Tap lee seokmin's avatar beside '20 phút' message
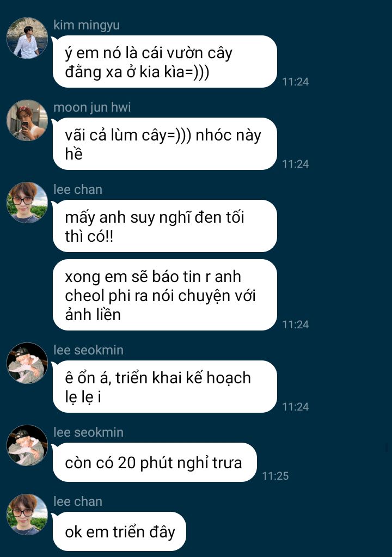This screenshot has height=557, width=392. pyautogui.click(x=27, y=445)
